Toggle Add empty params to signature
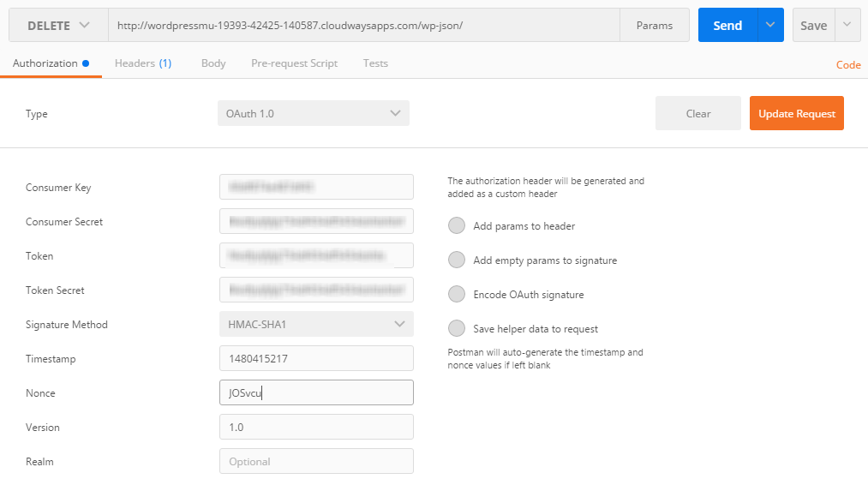This screenshot has width=868, height=479. (x=457, y=260)
